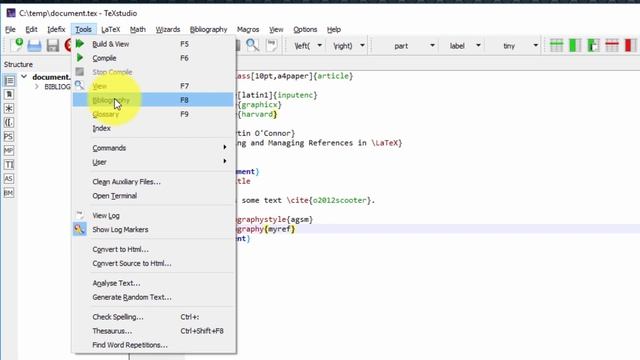This screenshot has height=360, width=640.
Task: Collapse the document tree node
Action: 24,77
